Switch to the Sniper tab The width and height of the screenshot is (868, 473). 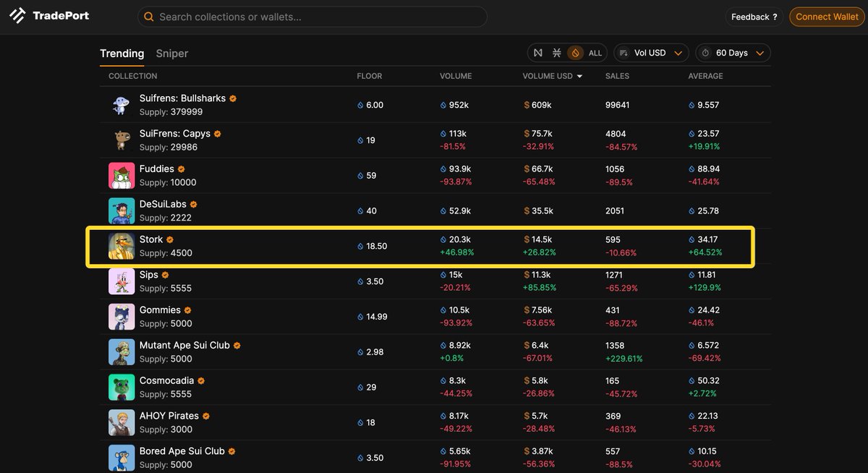(x=172, y=54)
